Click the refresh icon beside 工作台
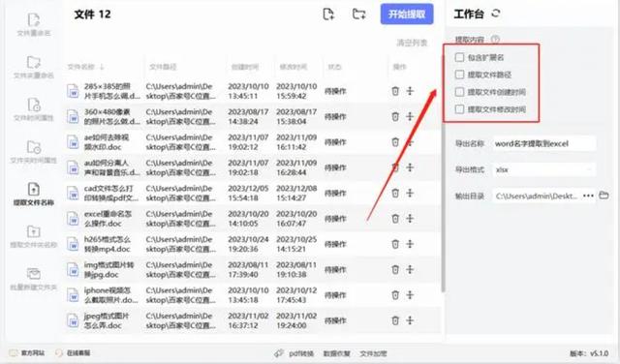This screenshot has width=620, height=364. tap(496, 14)
